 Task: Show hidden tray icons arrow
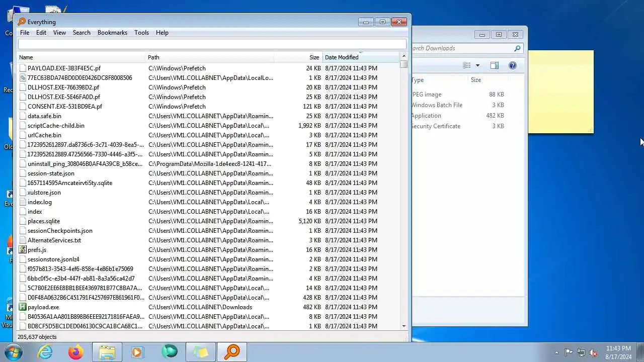coord(556,352)
